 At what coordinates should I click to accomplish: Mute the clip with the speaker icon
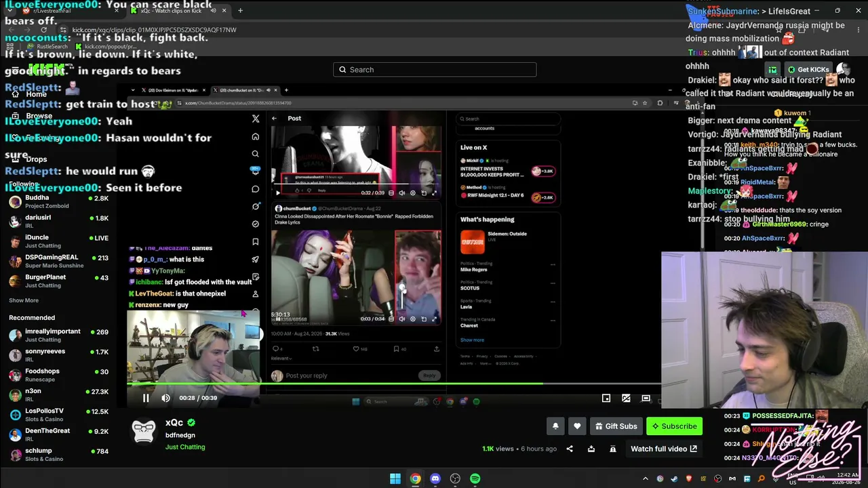[x=165, y=398]
